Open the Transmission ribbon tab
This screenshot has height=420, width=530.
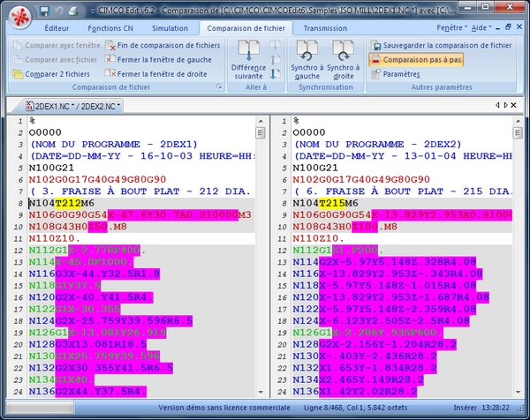[325, 28]
